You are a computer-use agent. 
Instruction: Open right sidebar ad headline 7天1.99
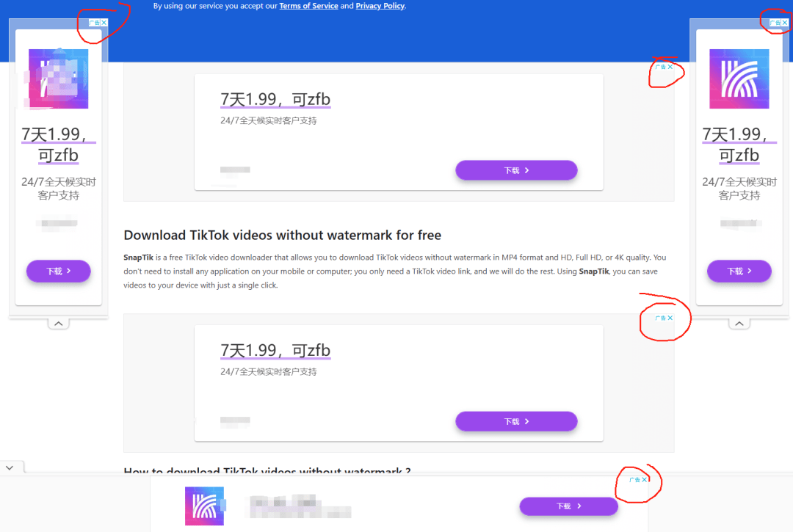739,145
